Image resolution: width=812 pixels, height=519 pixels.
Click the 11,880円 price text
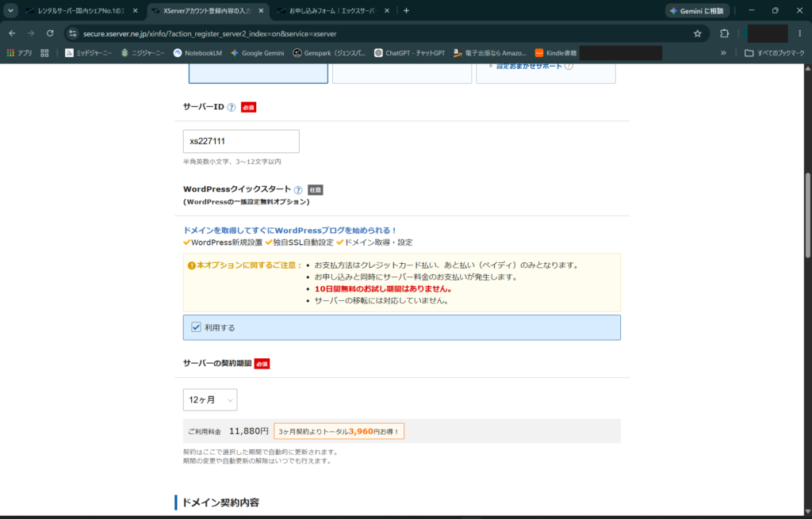(248, 431)
